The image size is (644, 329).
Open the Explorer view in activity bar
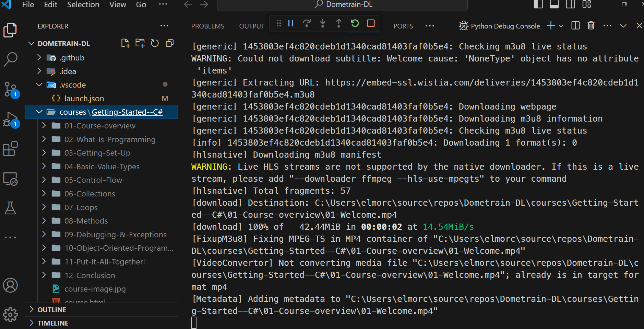10,30
